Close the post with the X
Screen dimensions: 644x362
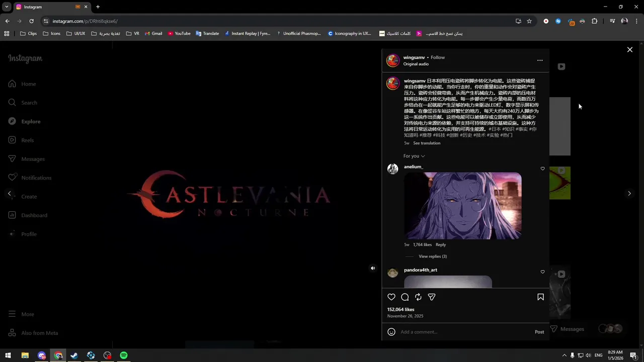[x=629, y=50]
